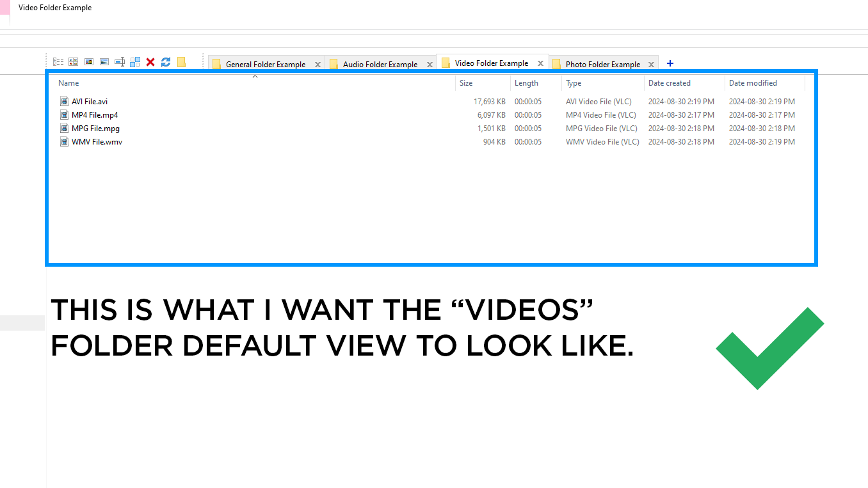
Task: Click the blue refresh arrows icon
Action: (x=166, y=62)
